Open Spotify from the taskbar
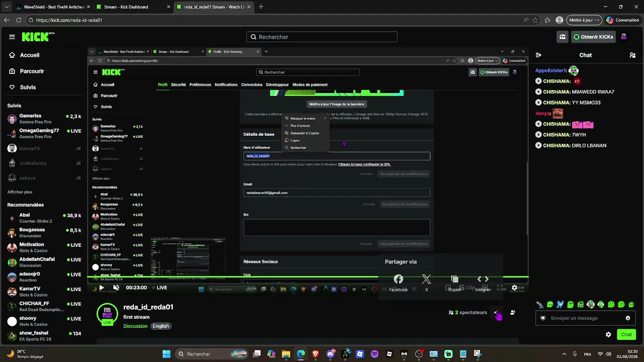 click(374, 354)
